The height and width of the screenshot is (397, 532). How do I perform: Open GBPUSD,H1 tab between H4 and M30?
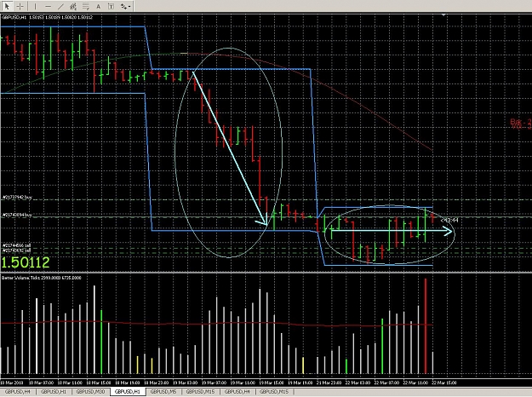[54, 392]
